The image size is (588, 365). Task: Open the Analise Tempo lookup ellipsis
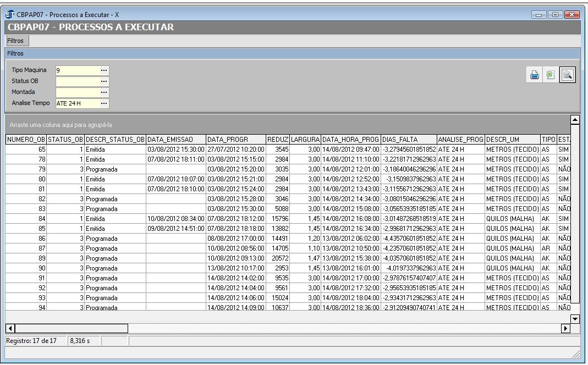(x=104, y=103)
